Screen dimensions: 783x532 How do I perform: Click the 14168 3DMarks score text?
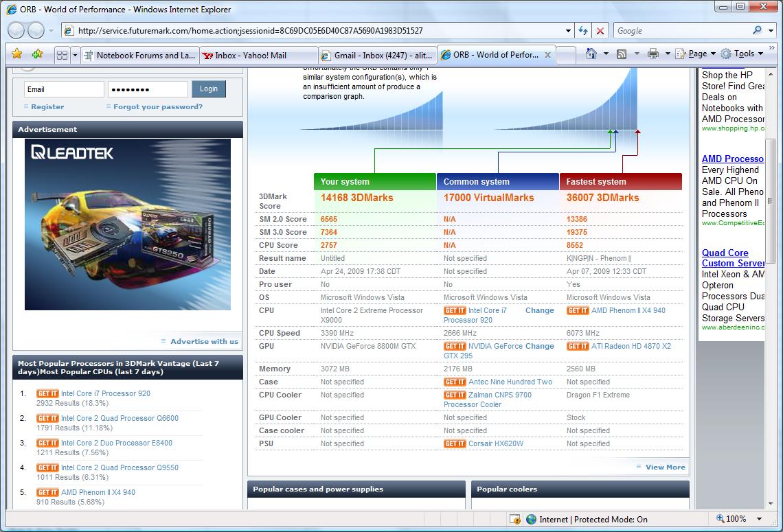pyautogui.click(x=356, y=198)
